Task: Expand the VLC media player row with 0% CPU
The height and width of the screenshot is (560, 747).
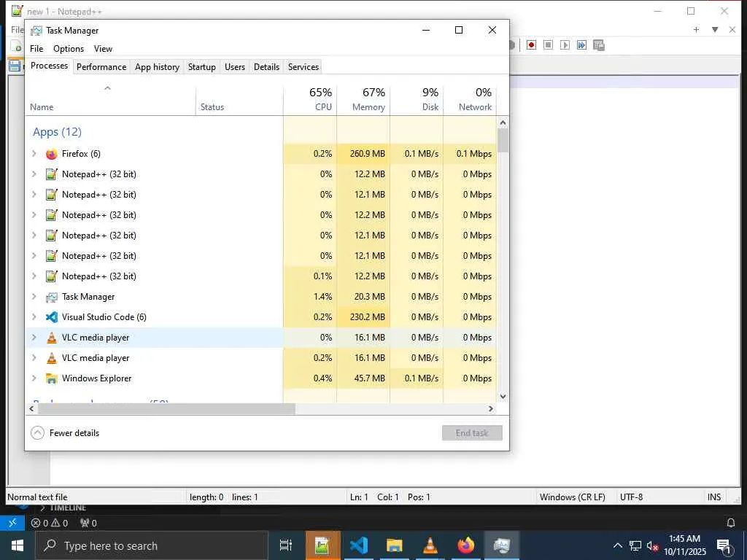Action: pos(34,337)
